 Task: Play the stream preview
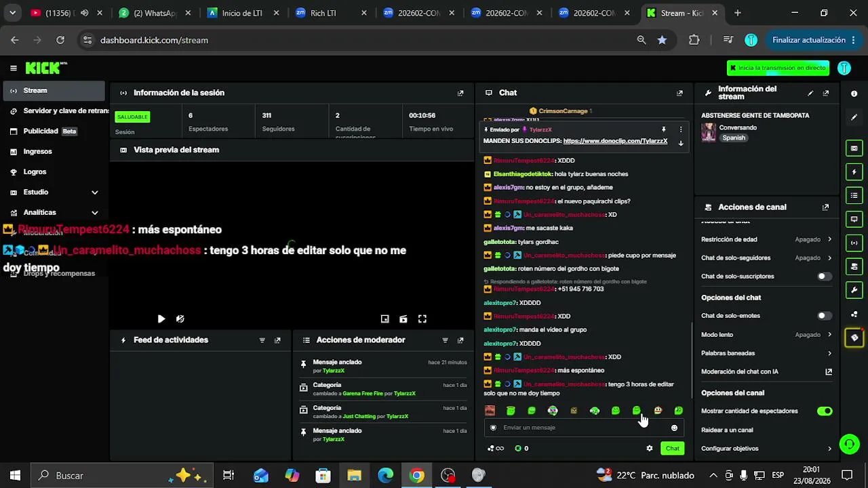(x=161, y=319)
